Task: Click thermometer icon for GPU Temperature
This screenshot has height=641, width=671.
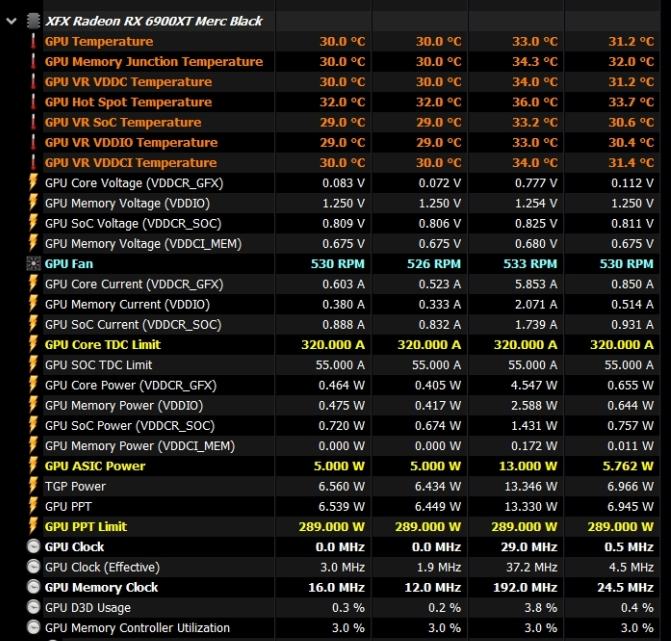Action: click(x=33, y=41)
